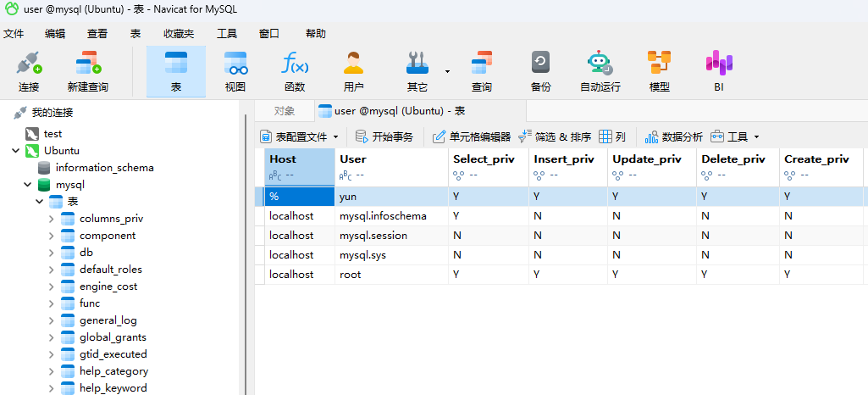This screenshot has height=395, width=868.
Task: Select the global_grants table
Action: click(113, 337)
